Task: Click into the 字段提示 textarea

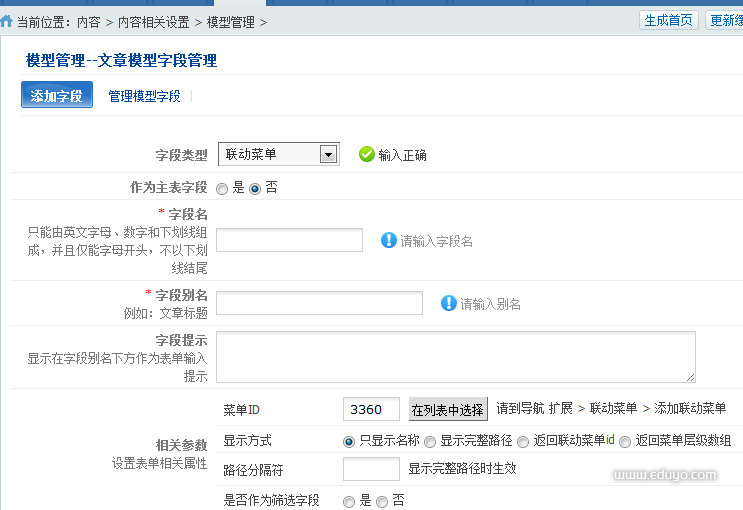Action: click(x=455, y=357)
